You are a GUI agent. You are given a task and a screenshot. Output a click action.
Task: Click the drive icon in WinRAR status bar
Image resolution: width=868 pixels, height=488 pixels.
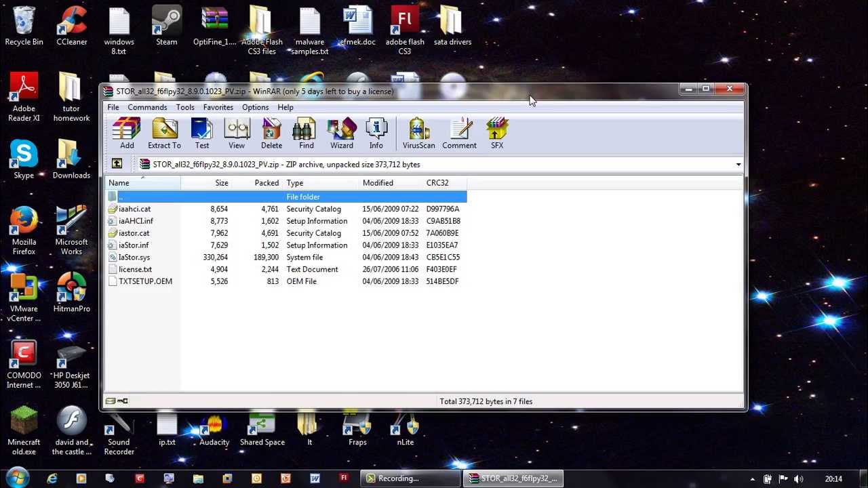[111, 401]
